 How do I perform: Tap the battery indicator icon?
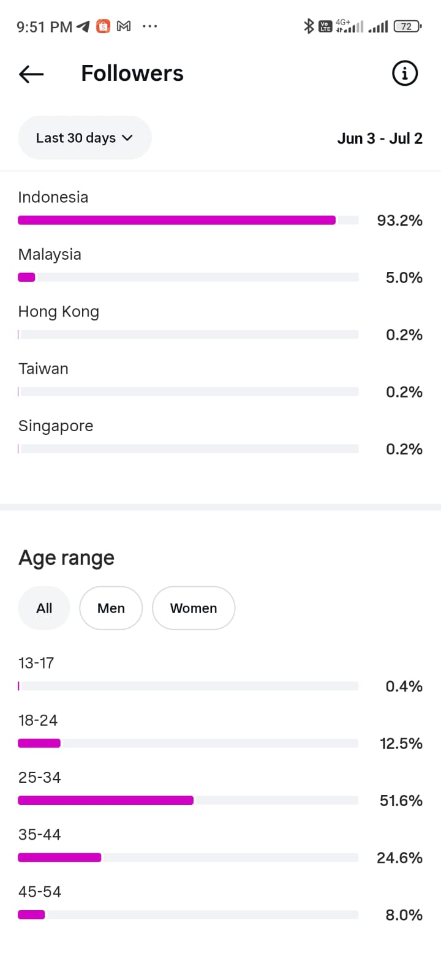point(407,26)
